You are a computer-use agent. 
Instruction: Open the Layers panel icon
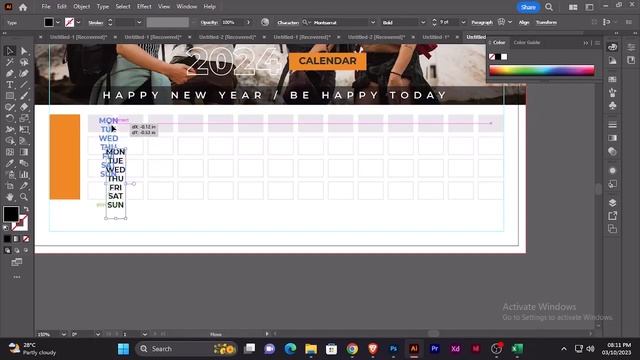(613, 202)
